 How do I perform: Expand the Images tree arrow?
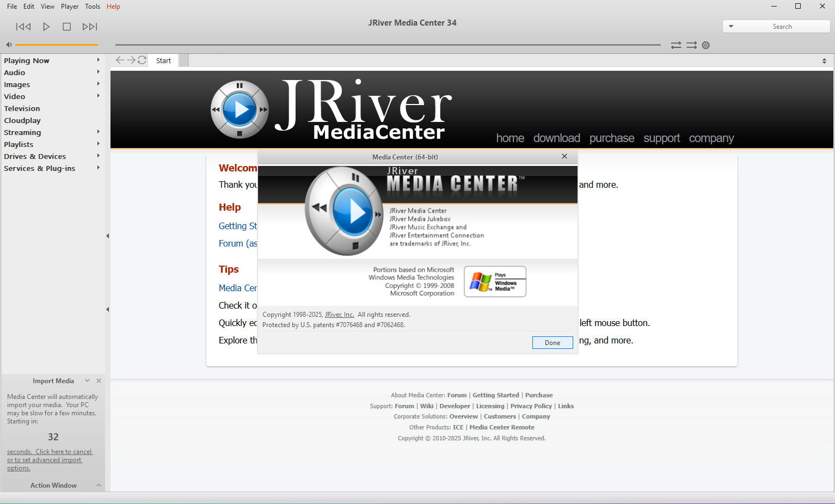click(98, 84)
